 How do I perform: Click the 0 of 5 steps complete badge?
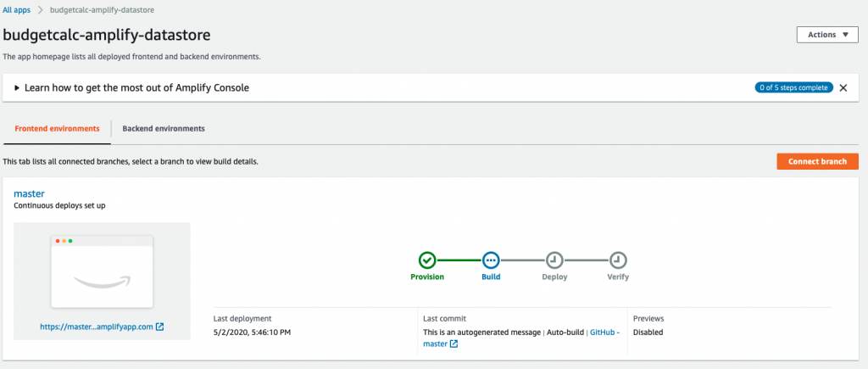coord(793,87)
